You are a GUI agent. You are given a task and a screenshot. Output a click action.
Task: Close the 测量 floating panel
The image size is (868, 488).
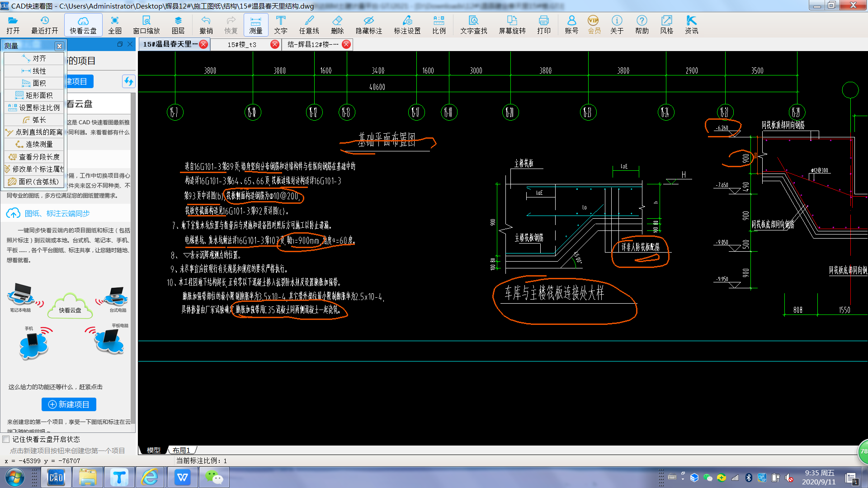click(x=59, y=46)
